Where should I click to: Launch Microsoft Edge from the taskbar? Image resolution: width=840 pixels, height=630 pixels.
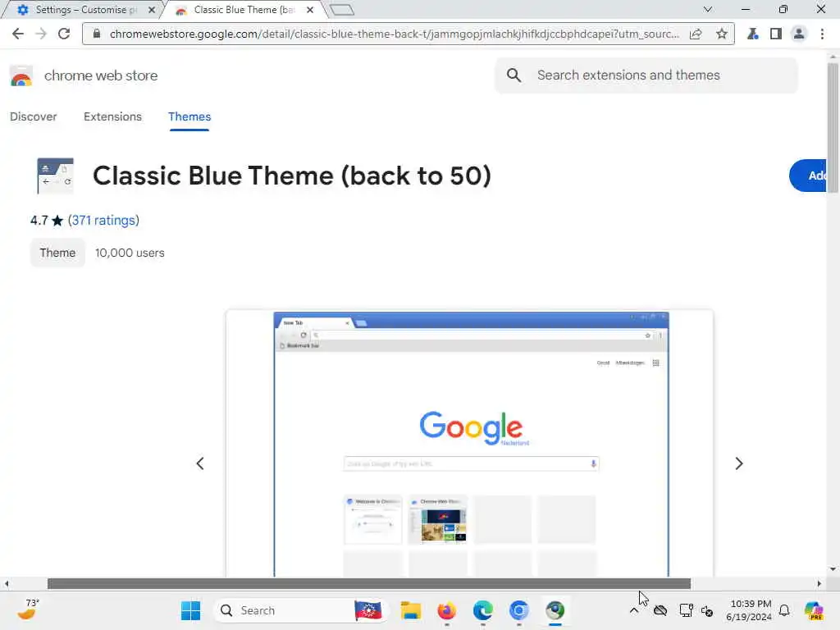click(482, 610)
